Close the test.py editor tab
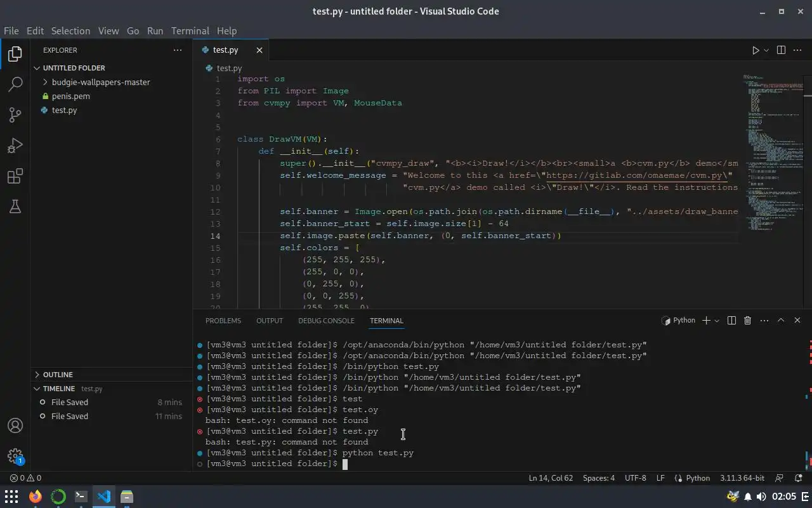Image resolution: width=812 pixels, height=508 pixels. coord(259,50)
